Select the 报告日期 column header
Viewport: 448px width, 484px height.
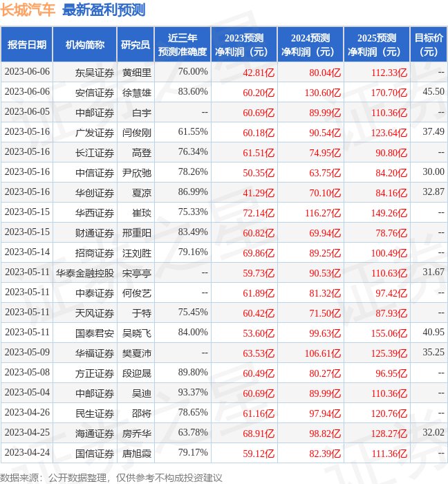[x=27, y=44]
